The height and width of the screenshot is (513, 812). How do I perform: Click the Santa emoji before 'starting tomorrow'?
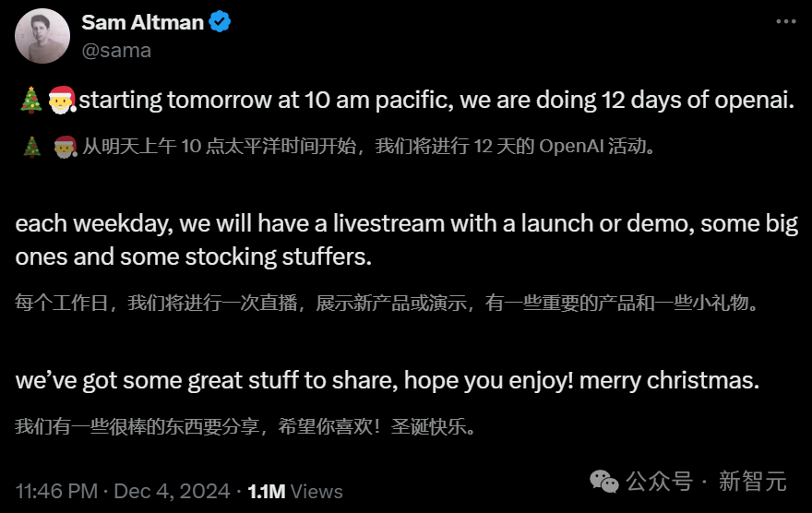pyautogui.click(x=62, y=100)
